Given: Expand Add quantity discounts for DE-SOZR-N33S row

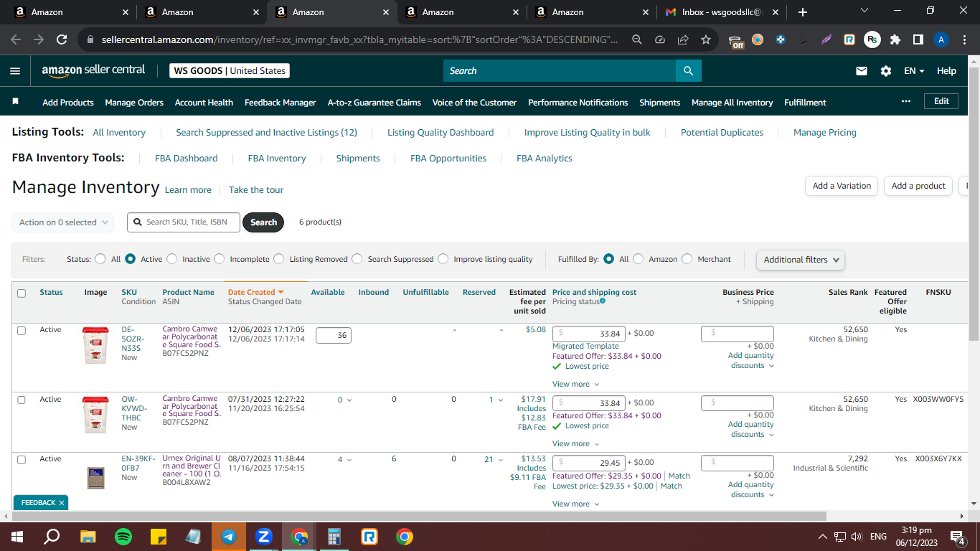Looking at the screenshot, I should [751, 361].
